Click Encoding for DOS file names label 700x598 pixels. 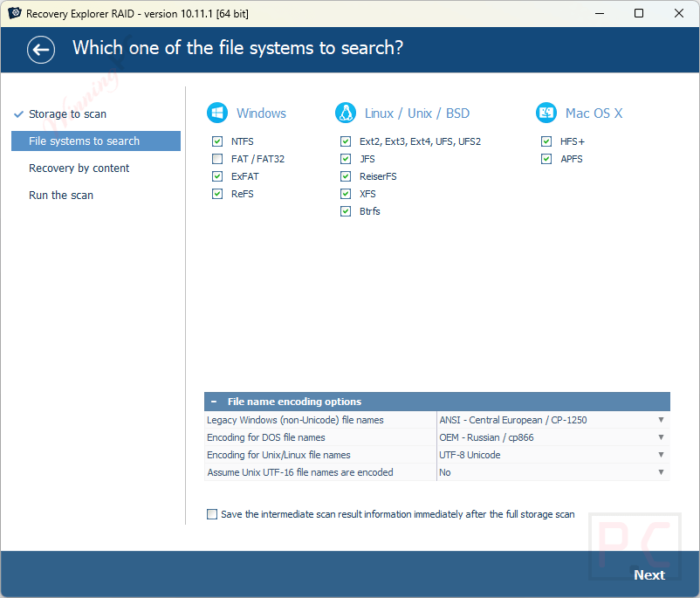(266, 437)
